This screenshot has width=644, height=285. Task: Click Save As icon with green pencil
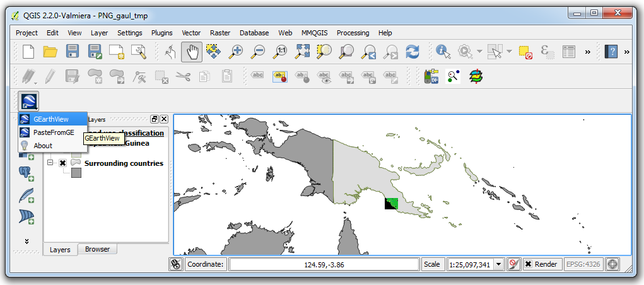pos(95,52)
